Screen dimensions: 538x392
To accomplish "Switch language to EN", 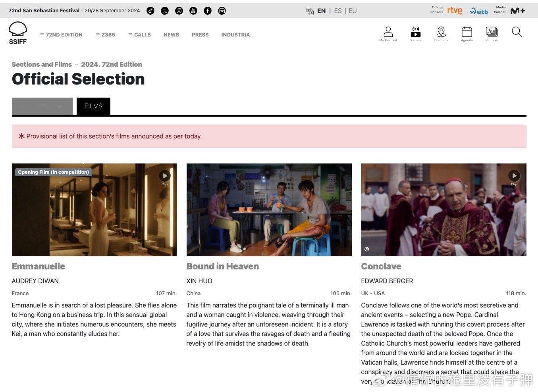I will point(322,11).
